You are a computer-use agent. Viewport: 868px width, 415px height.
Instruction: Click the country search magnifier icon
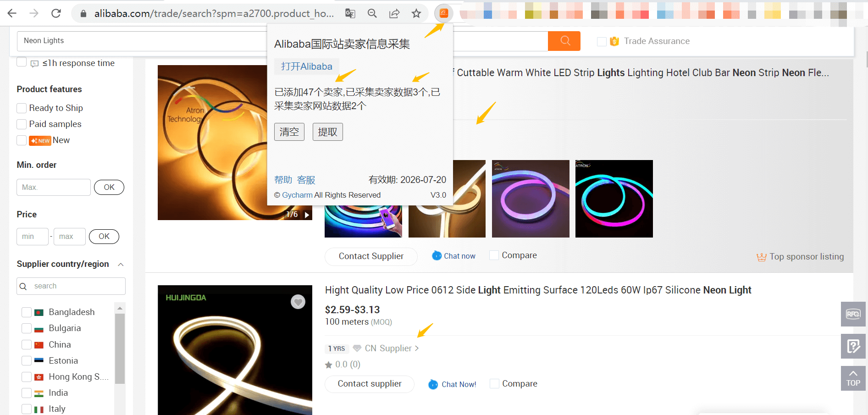(23, 286)
